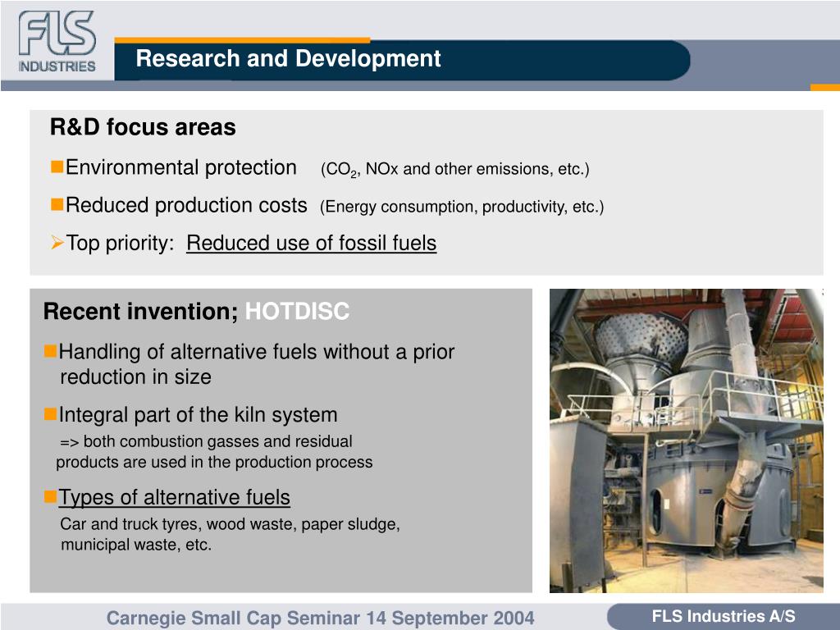Click the FLS Industries logo

pyautogui.click(x=57, y=42)
